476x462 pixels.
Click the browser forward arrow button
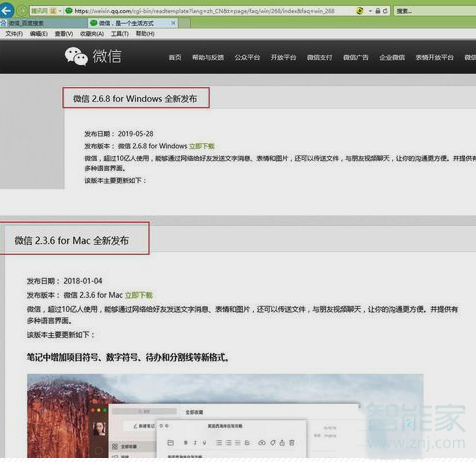[x=22, y=11]
